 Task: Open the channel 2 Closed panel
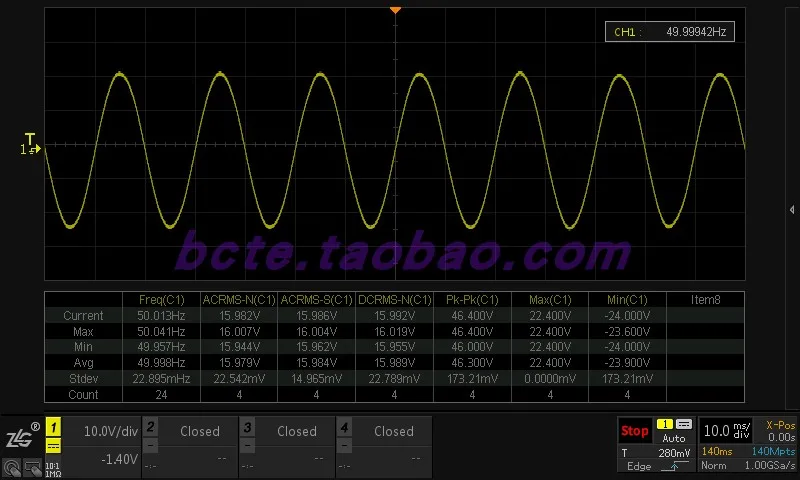click(199, 431)
